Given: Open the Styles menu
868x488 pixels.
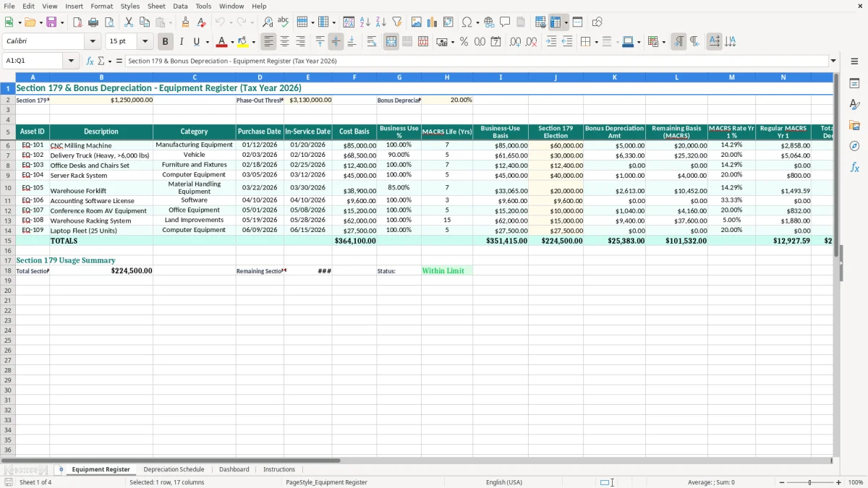Looking at the screenshot, I should coord(130,6).
